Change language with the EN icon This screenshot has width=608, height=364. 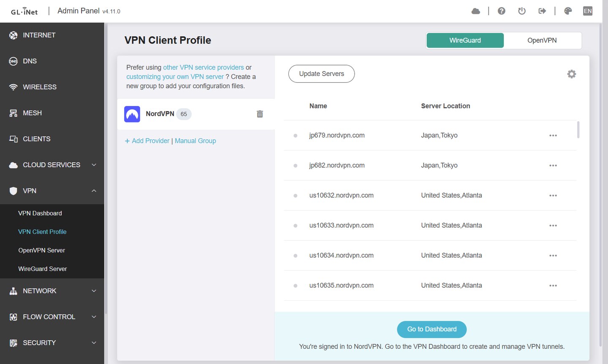tap(588, 11)
